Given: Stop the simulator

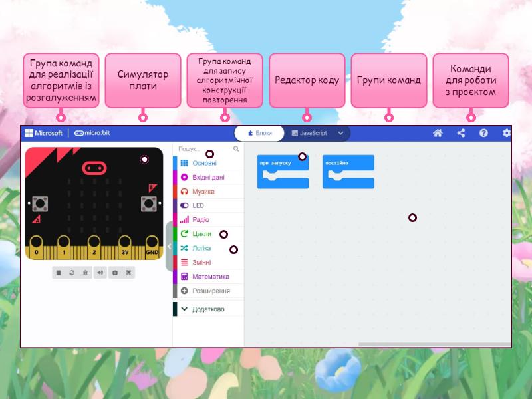Looking at the screenshot, I should tap(59, 271).
